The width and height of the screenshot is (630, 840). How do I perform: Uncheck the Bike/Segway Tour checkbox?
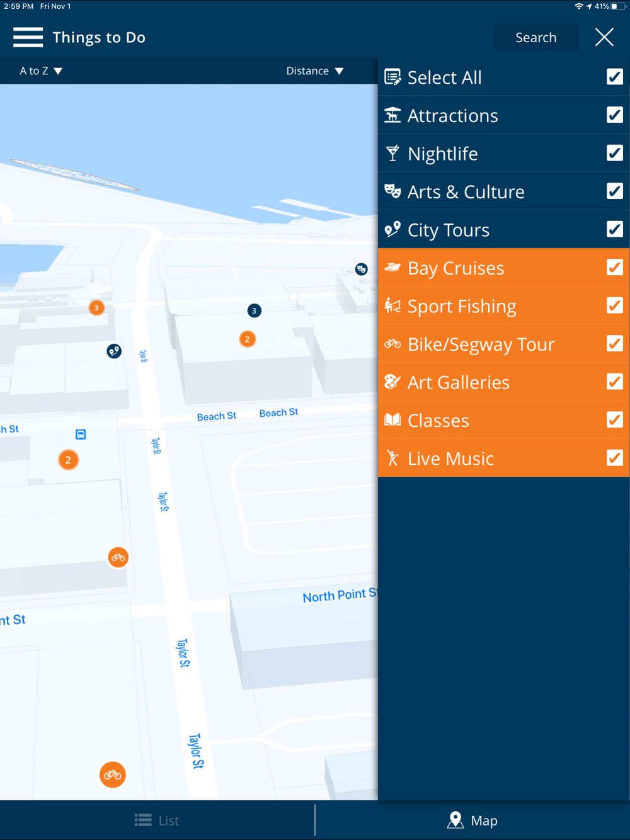click(x=615, y=344)
